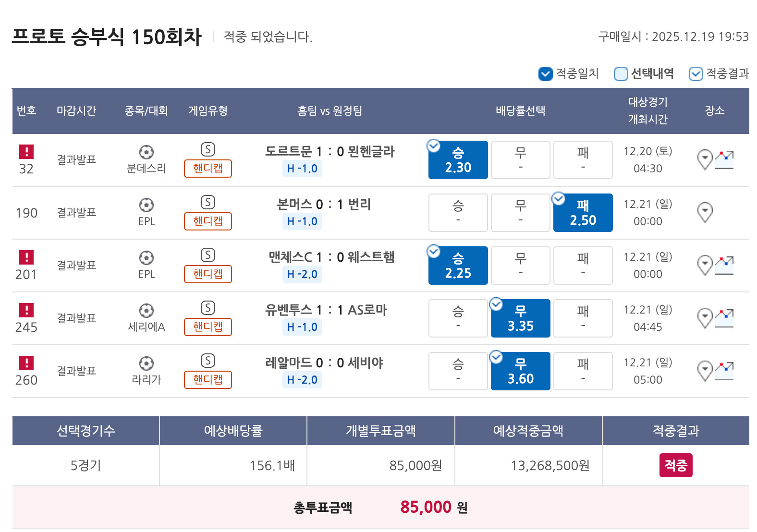Select 무 3.35 odds for 유벤투스 match
The width and height of the screenshot is (757, 532).
pyautogui.click(x=520, y=318)
